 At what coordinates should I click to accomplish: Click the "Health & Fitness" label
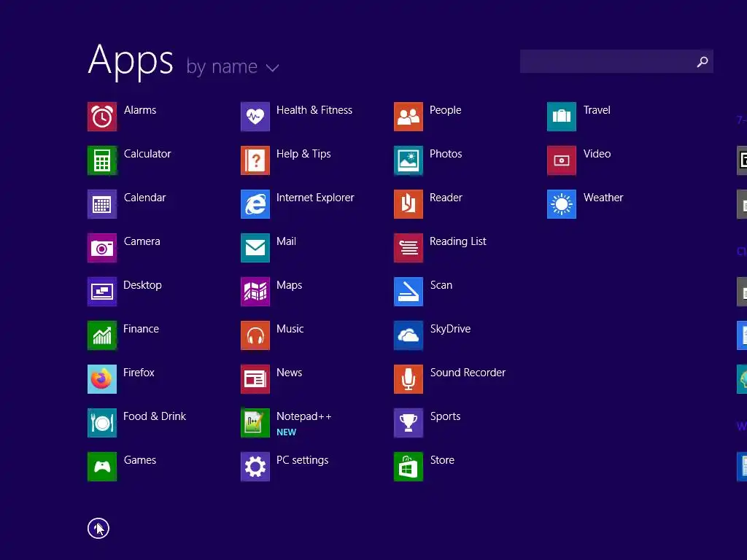[314, 110]
